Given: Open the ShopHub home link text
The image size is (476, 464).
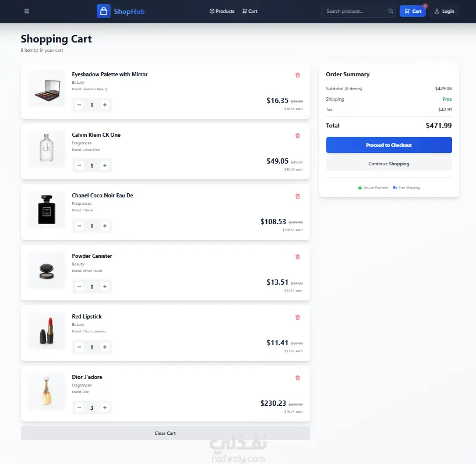Looking at the screenshot, I should tap(129, 12).
